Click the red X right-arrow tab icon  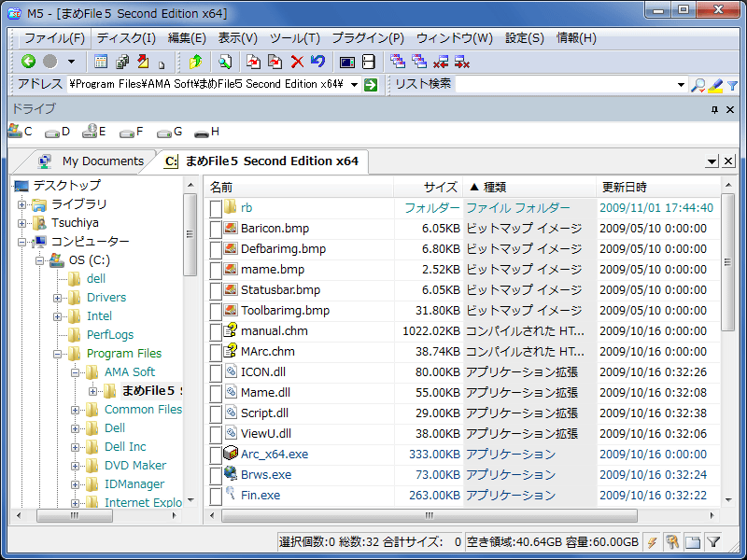pos(462,62)
